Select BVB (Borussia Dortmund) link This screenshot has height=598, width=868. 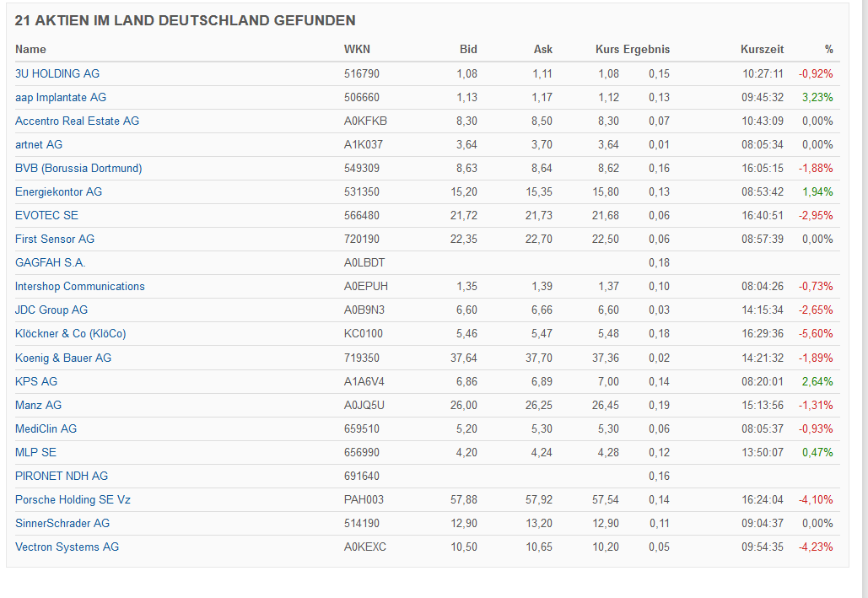click(x=78, y=169)
